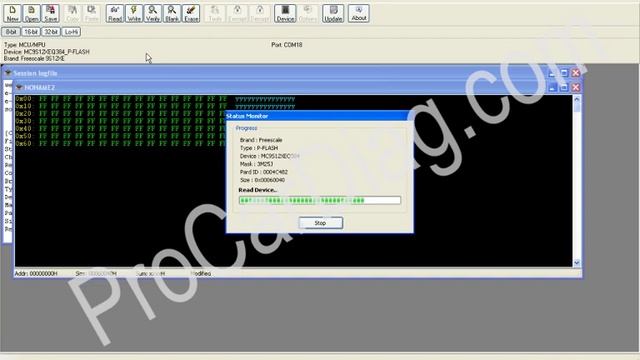The height and width of the screenshot is (360, 640).
Task: Click hex row address 0x00
Action: pos(24,99)
